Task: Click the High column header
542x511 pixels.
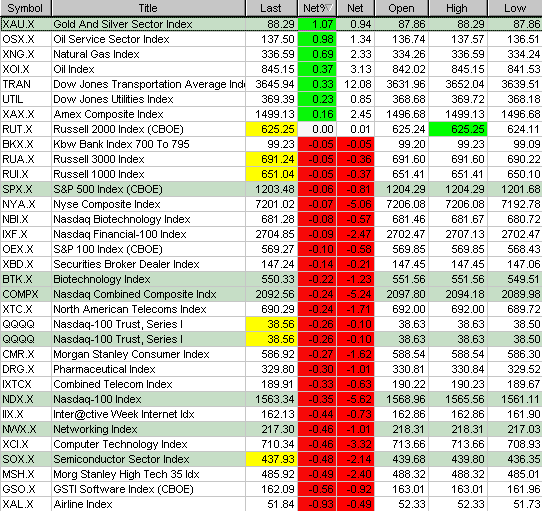Action: click(x=458, y=8)
